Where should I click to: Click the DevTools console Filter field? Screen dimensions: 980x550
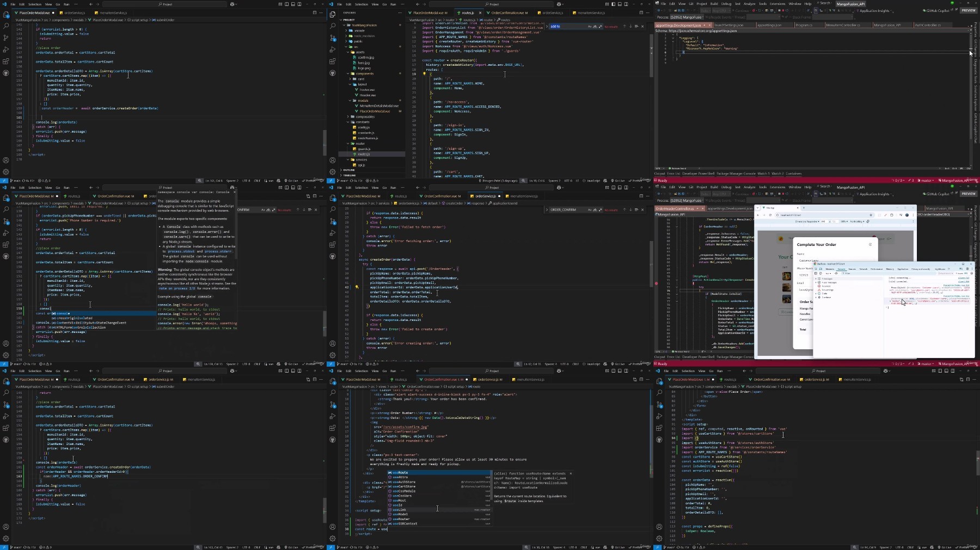click(x=889, y=273)
